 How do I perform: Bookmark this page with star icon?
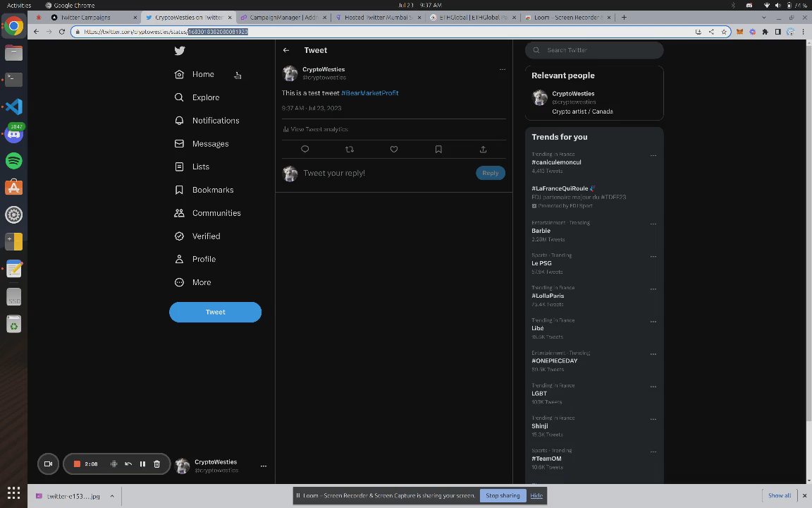[724, 32]
